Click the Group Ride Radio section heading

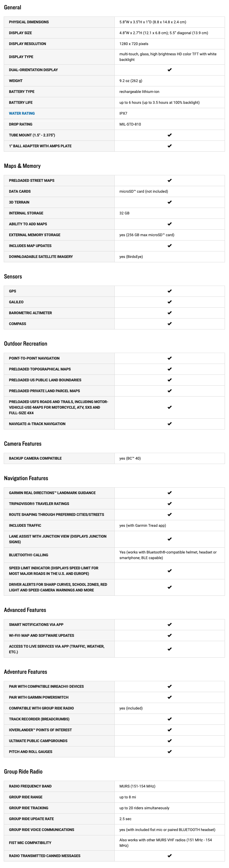coord(23,771)
